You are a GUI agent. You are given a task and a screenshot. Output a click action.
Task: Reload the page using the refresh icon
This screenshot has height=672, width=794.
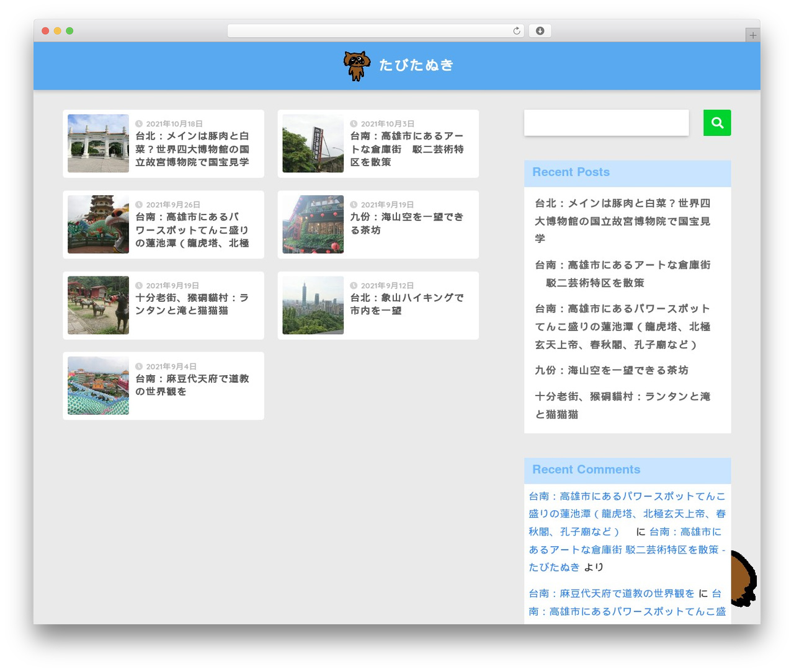517,31
